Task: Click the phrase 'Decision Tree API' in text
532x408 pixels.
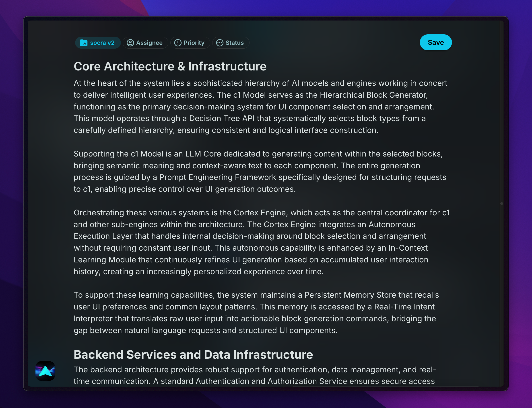Action: pos(222,119)
